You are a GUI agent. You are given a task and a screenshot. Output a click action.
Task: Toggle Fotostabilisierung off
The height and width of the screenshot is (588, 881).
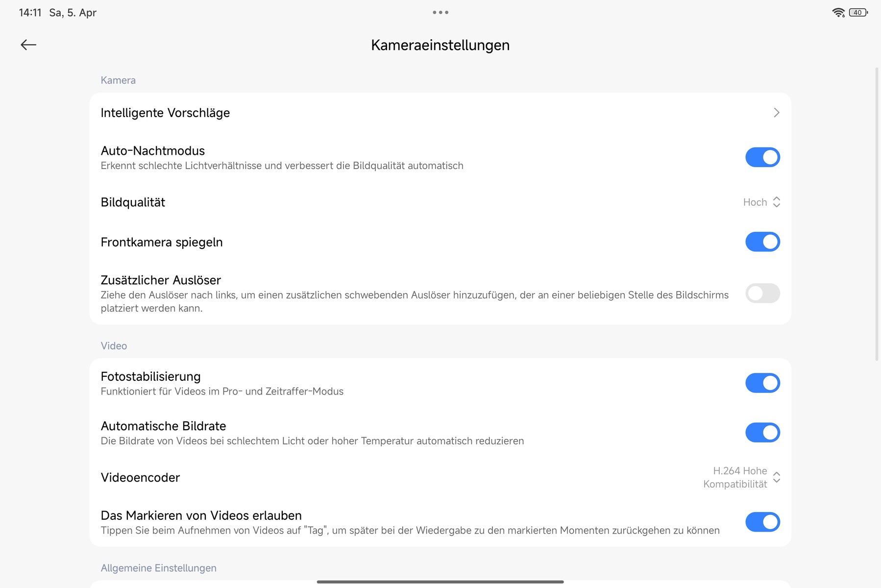pos(762,383)
